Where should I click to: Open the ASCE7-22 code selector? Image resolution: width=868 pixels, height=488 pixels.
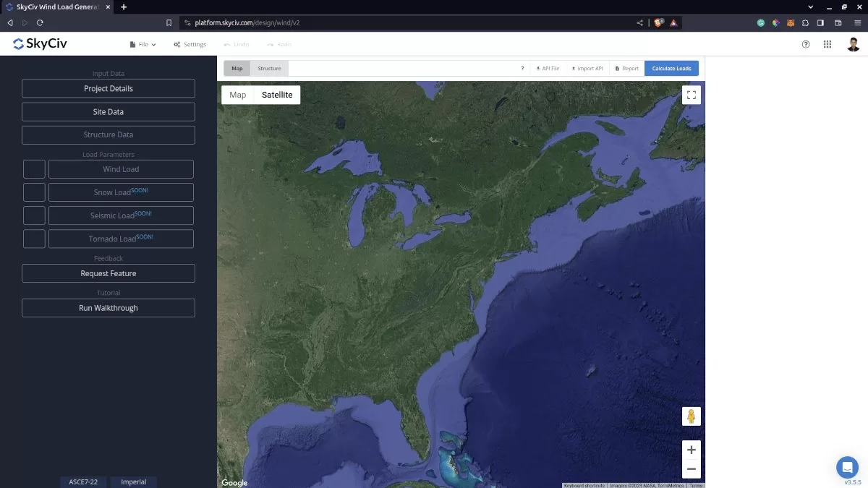tap(82, 481)
